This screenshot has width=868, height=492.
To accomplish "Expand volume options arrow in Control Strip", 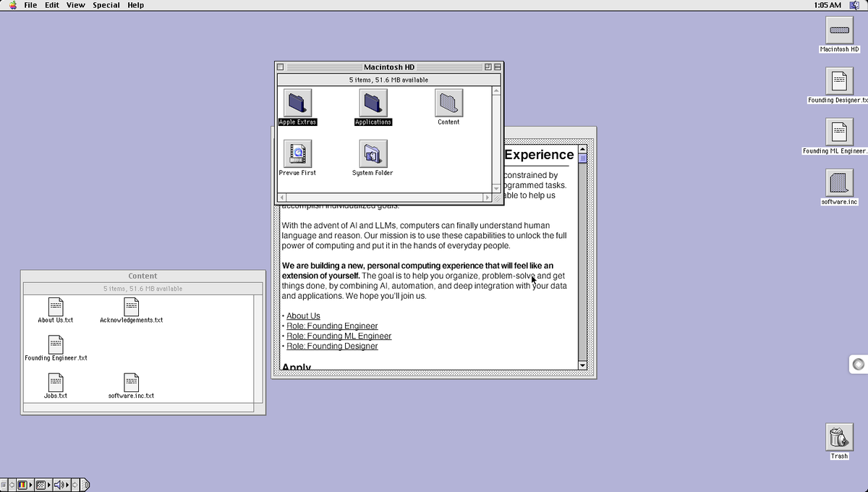I will tap(67, 485).
